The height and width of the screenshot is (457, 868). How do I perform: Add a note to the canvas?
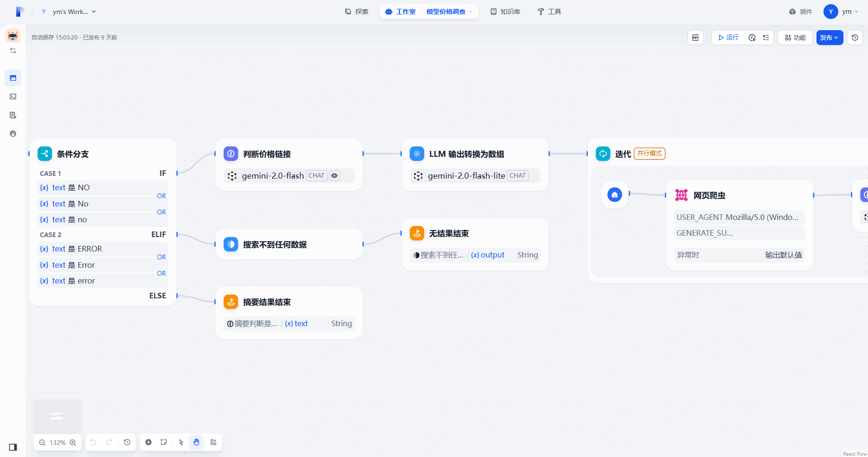click(x=164, y=442)
